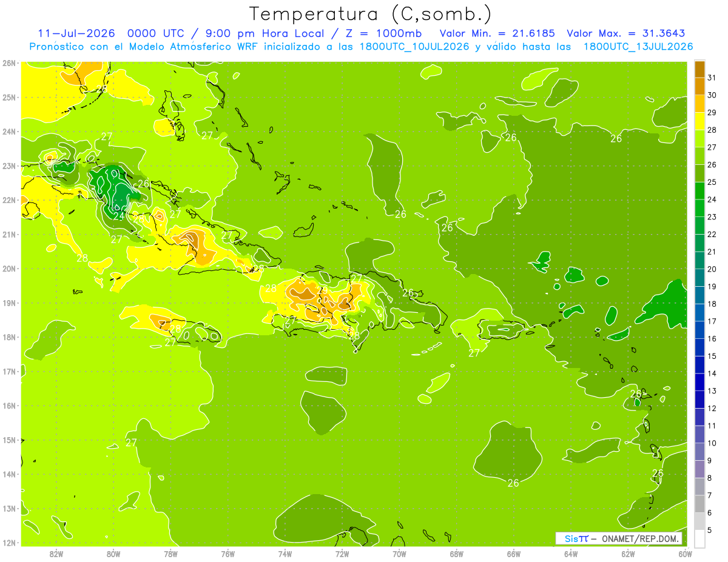Viewport: 728px width, 562px height.
Task: Click the '62W' longitude axis label
Action: pos(628,554)
